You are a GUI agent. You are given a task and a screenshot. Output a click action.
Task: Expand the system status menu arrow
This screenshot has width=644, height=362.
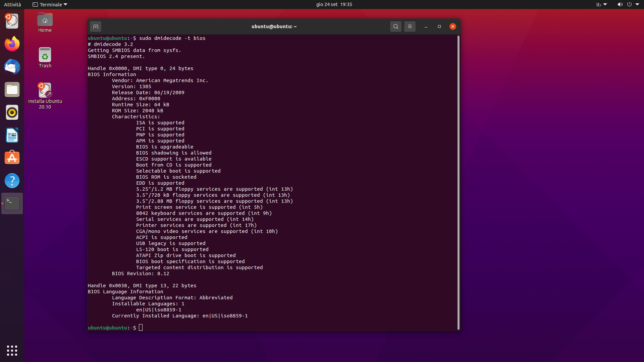[x=637, y=4]
